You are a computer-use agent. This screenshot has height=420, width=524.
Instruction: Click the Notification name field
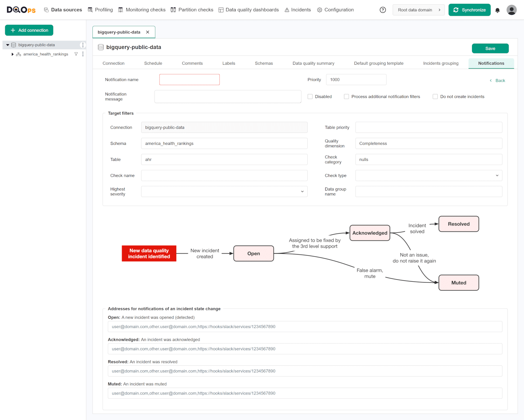189,80
